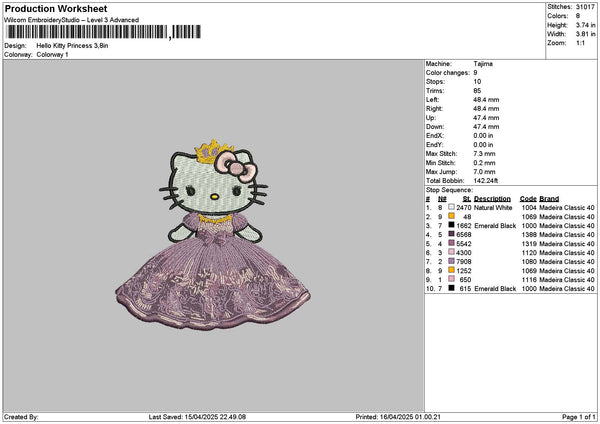This screenshot has height=424, width=600.
Task: Click the "Up:" value 47.4 mm
Action: [x=486, y=118]
